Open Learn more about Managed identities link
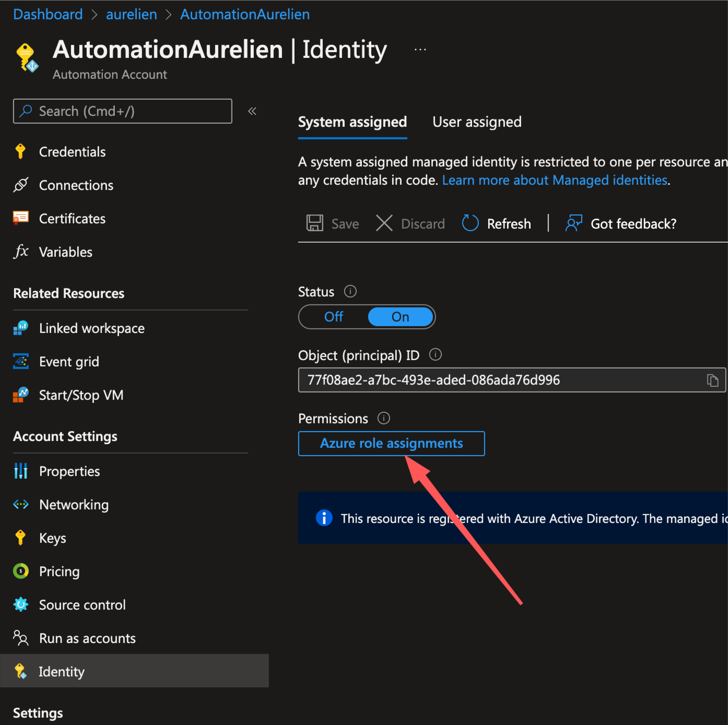Viewport: 728px width, 725px height. coord(555,180)
